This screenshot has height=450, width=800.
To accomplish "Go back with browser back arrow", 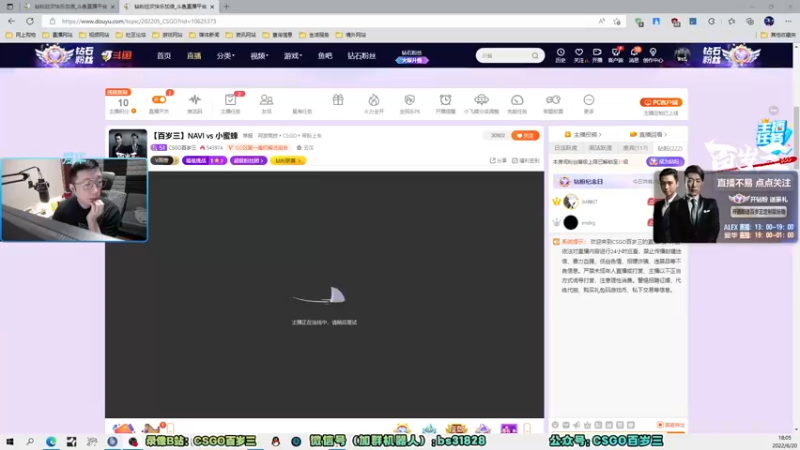I will [11, 21].
